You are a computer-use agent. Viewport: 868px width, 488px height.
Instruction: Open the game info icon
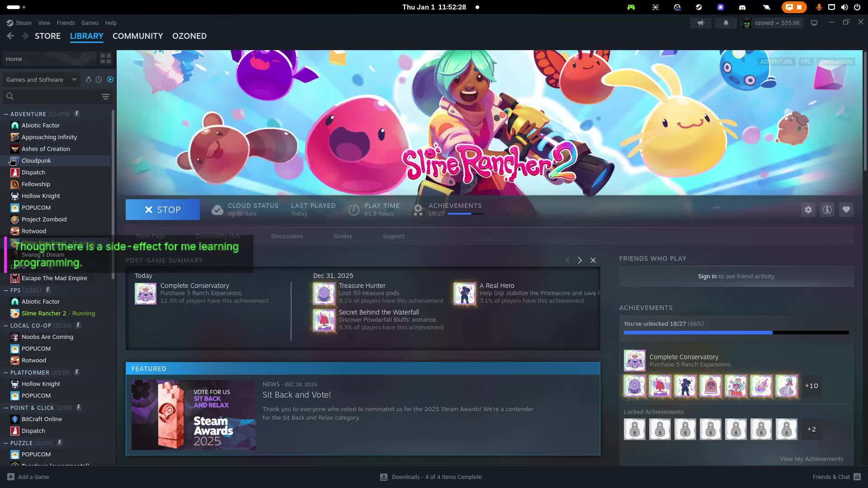tap(827, 210)
